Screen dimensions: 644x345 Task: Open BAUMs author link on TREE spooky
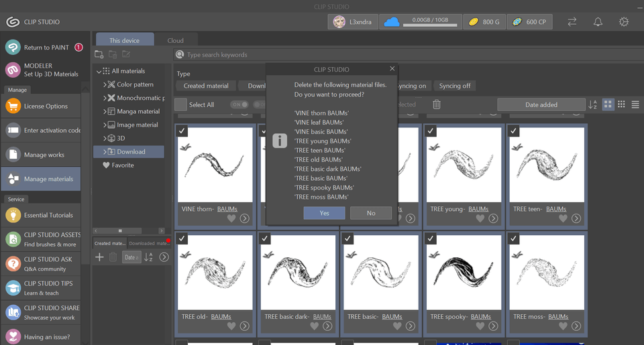tap(480, 317)
